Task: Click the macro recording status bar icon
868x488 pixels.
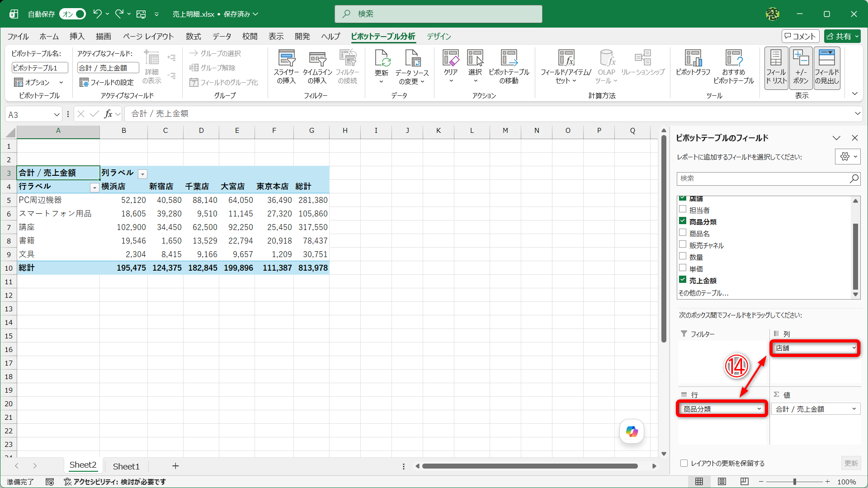Action: [50, 482]
